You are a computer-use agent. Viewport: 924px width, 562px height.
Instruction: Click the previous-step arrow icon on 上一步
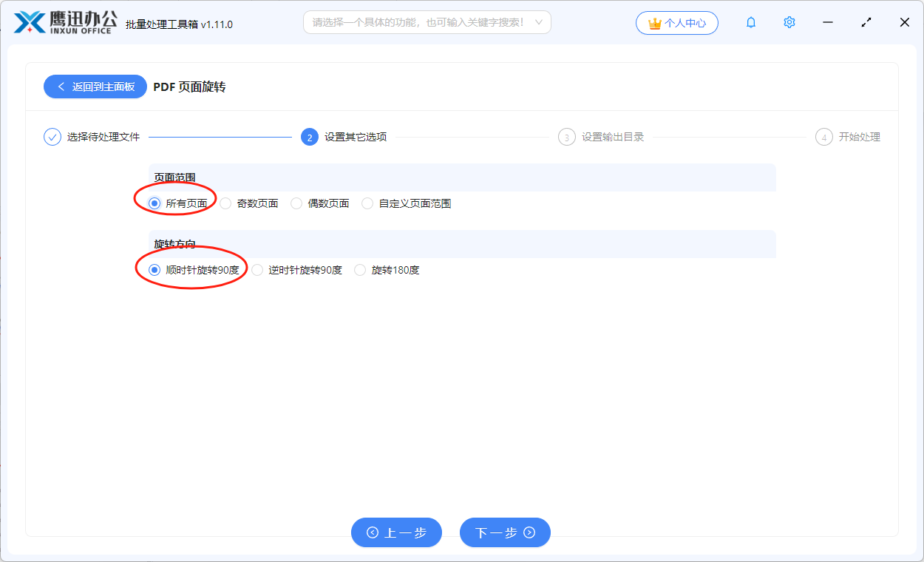tap(373, 532)
